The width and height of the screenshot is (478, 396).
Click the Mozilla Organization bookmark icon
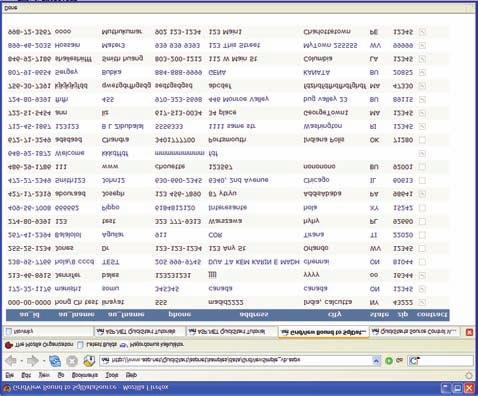click(9, 345)
